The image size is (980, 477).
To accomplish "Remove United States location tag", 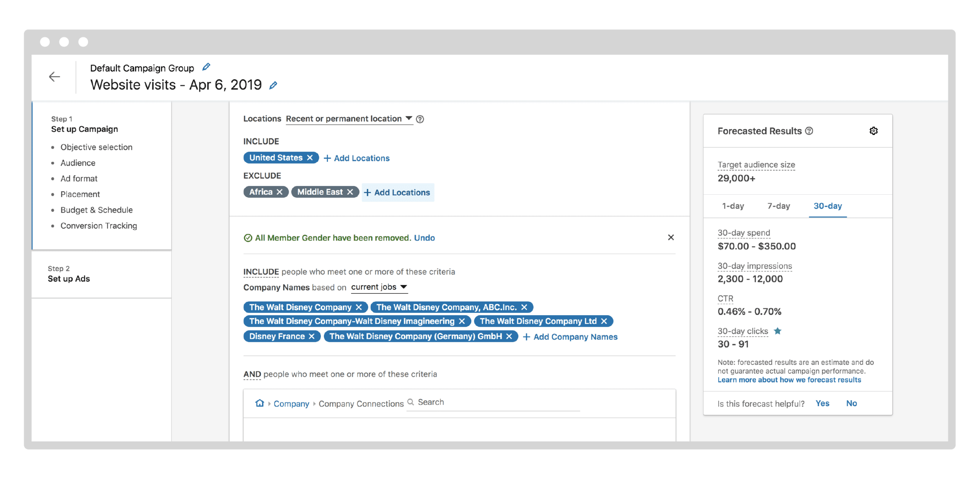I will 310,158.
